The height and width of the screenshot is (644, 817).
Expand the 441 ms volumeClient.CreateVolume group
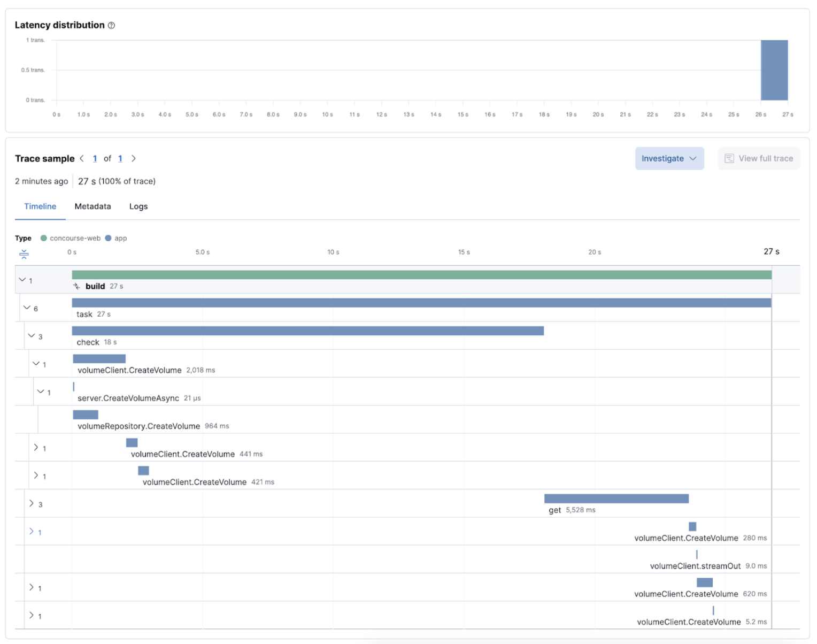(x=37, y=448)
